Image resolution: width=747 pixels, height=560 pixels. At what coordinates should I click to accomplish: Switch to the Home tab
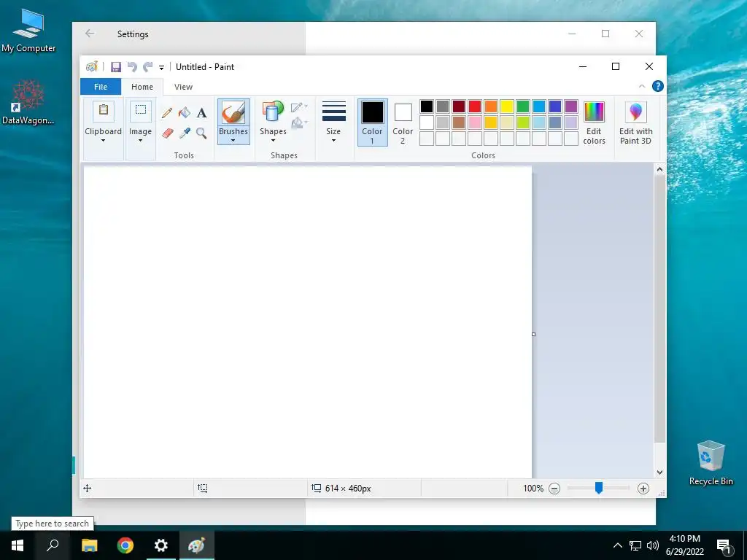click(142, 87)
